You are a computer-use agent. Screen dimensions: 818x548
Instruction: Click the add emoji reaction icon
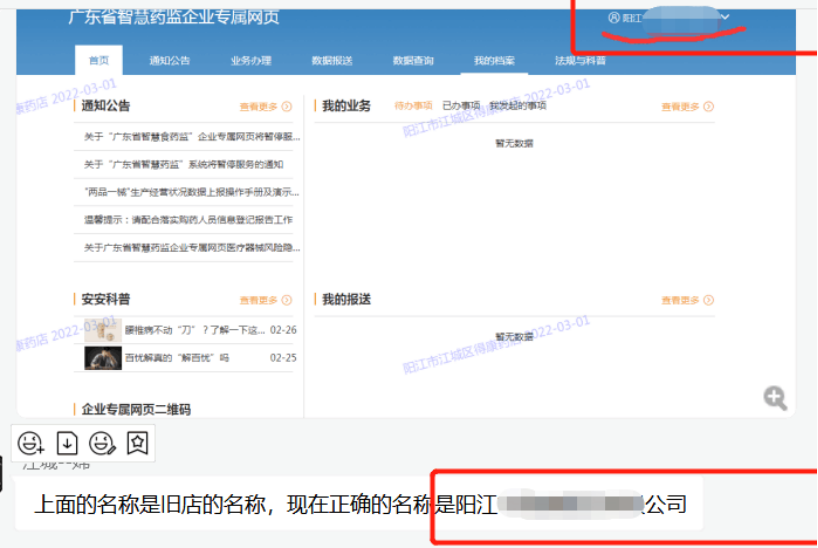tap(31, 443)
